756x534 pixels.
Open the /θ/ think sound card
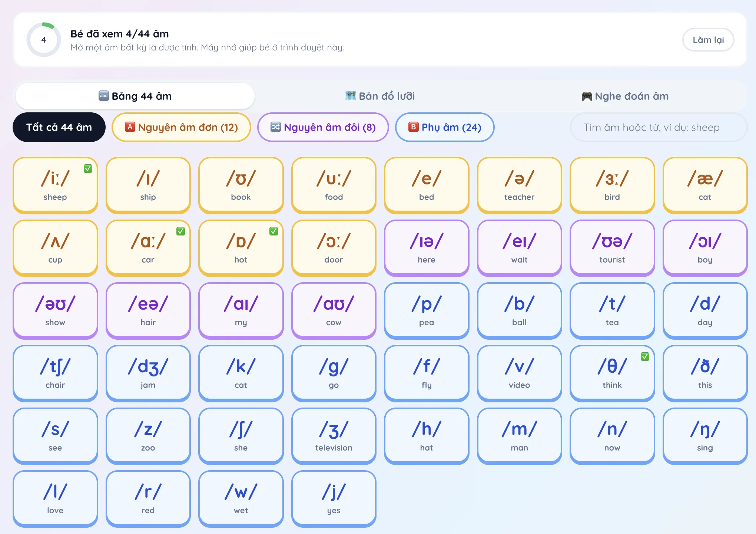612,373
